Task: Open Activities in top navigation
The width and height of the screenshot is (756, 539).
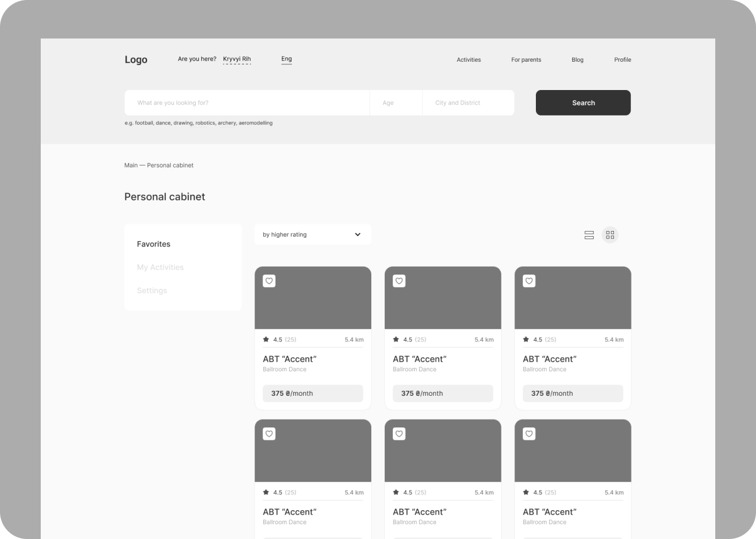Action: pos(469,59)
